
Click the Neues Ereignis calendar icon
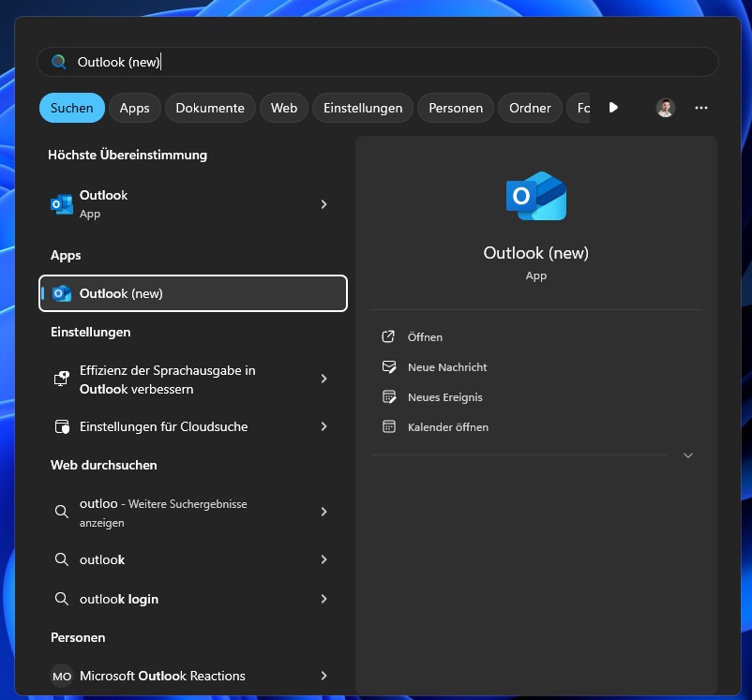(389, 397)
